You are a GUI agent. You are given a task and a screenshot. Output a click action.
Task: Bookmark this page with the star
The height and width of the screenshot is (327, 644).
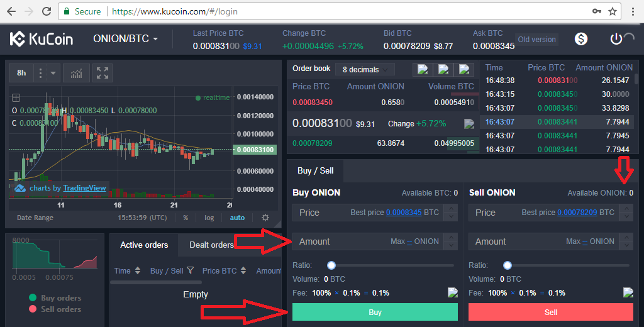click(x=613, y=11)
